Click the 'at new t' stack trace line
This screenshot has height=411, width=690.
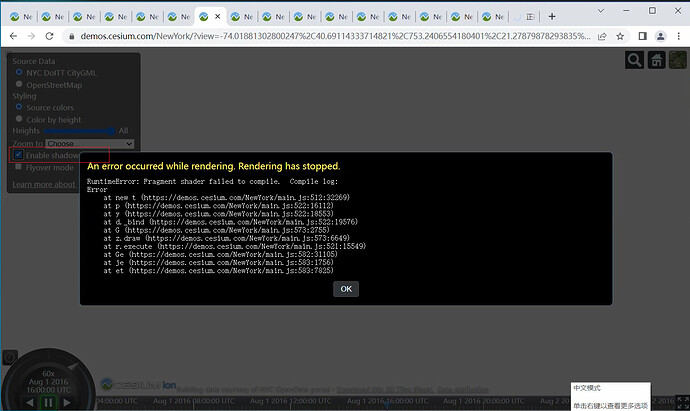227,198
